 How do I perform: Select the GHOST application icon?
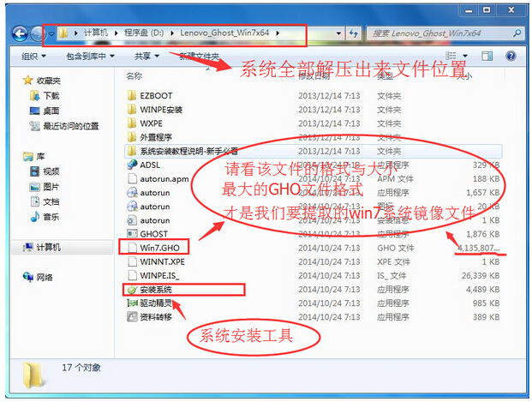tap(132, 234)
